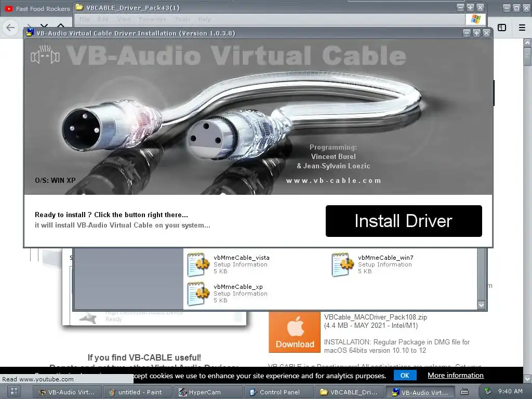Click the VBCable_MACDriver_Pack108.zip filename text
This screenshot has width=532, height=399.
375,317
